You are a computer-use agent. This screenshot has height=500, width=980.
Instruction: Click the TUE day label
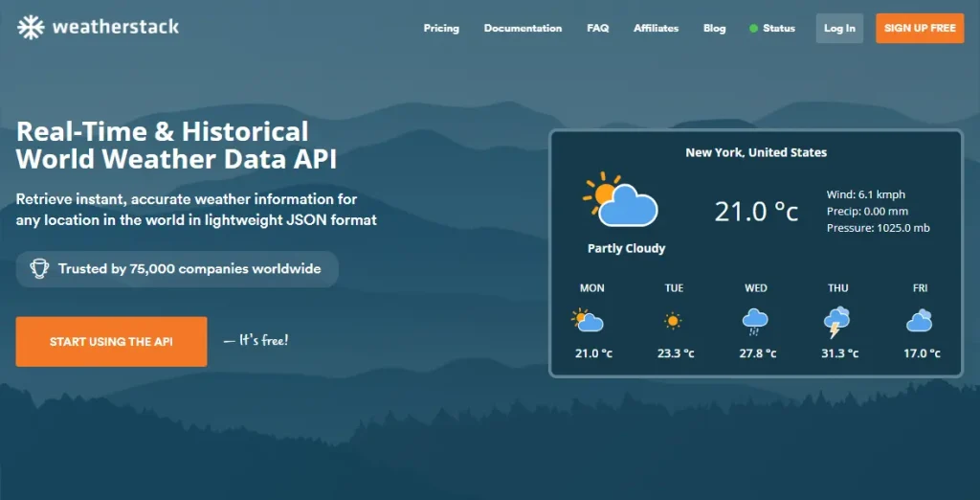point(674,288)
